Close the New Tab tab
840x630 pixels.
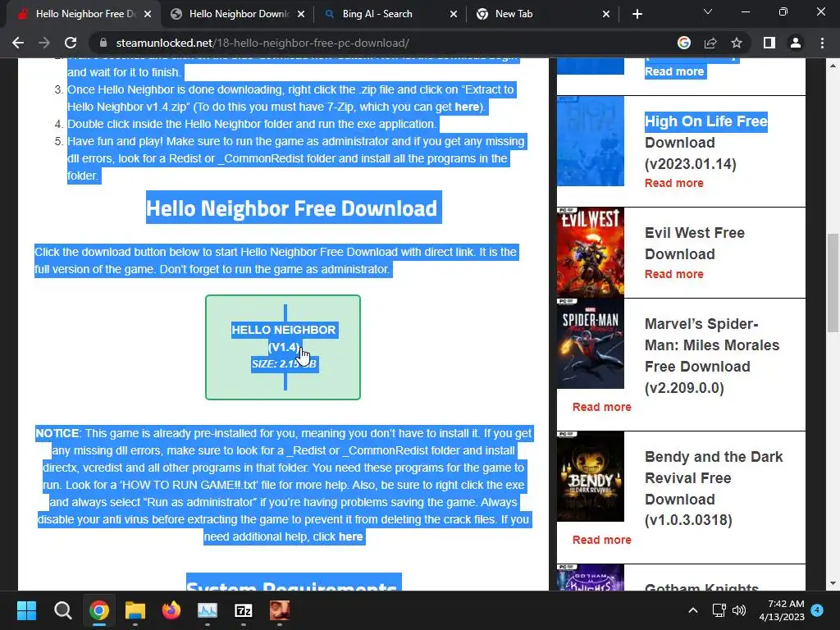click(x=606, y=14)
